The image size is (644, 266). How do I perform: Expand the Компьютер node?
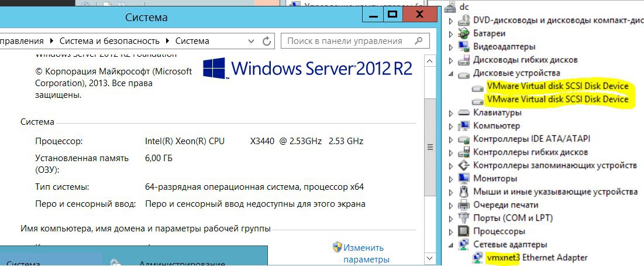451,126
